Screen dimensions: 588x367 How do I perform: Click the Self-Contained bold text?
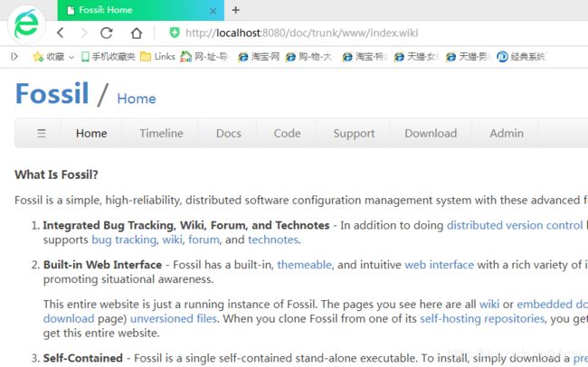[x=83, y=358]
